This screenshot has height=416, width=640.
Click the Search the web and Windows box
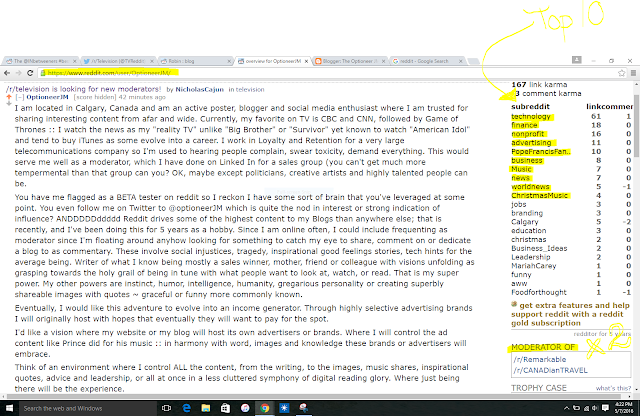[87, 408]
